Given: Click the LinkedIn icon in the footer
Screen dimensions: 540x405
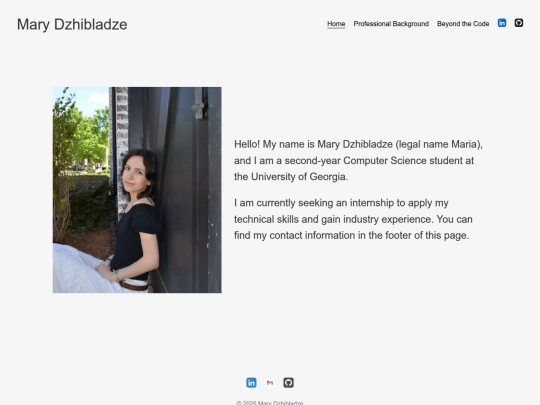Looking at the screenshot, I should pyautogui.click(x=251, y=383).
